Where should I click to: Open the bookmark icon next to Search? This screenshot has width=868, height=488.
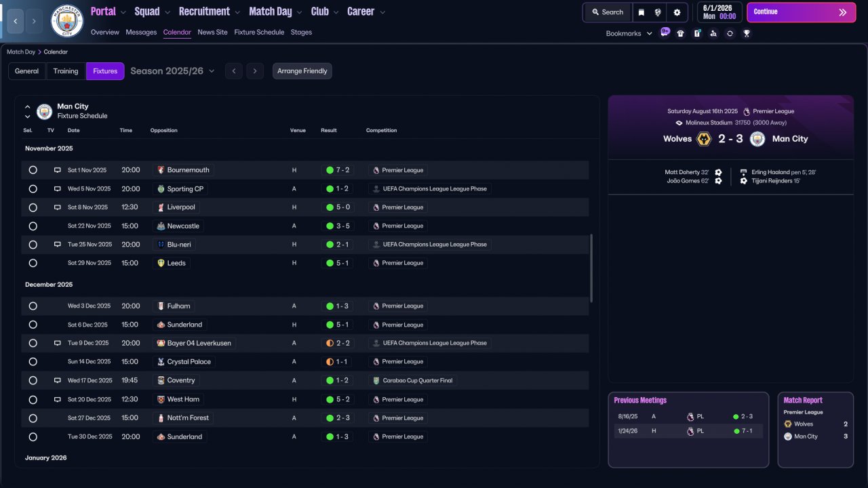(x=642, y=12)
